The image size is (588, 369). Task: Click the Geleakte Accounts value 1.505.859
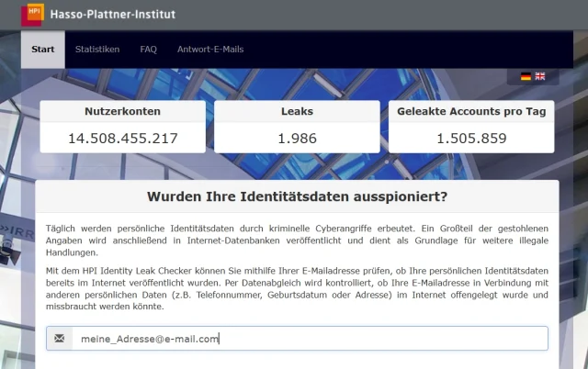click(471, 139)
